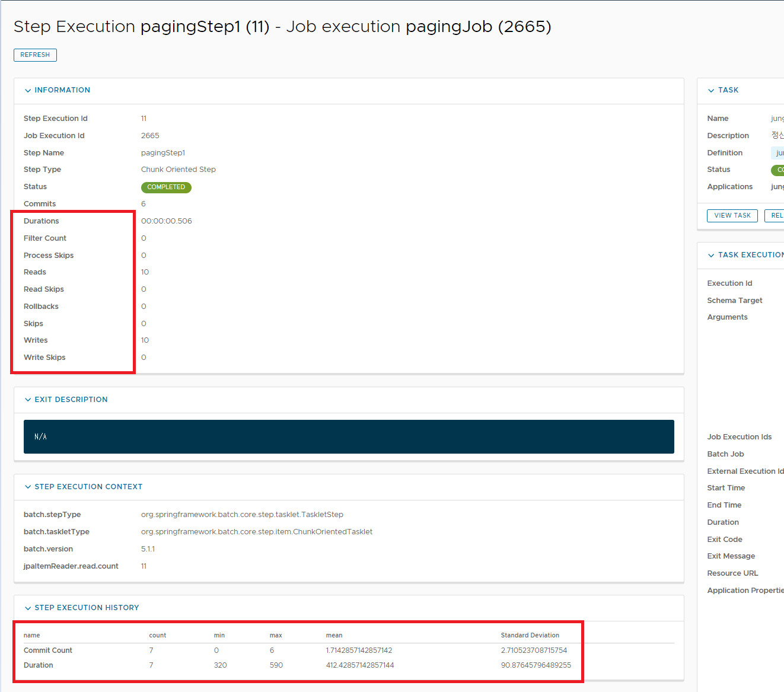Image resolution: width=784 pixels, height=692 pixels.
Task: Collapse the INFORMATION section chevron
Action: [28, 91]
